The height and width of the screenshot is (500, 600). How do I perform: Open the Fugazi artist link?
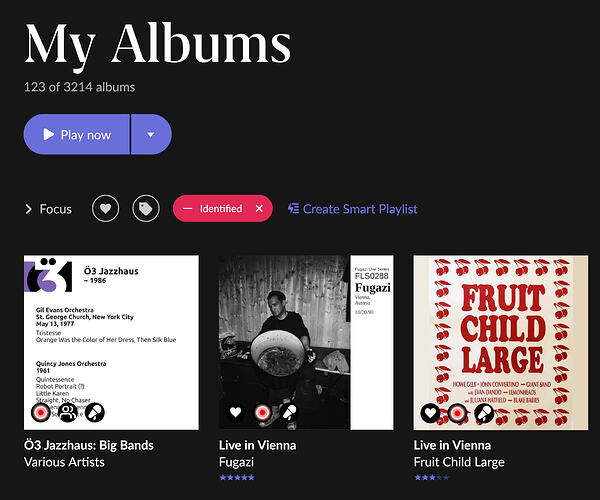click(236, 462)
